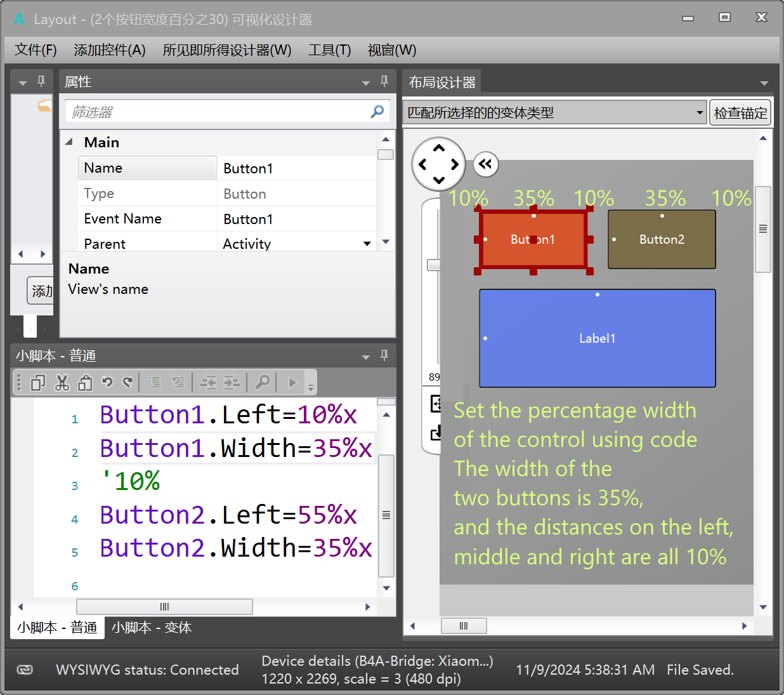Open the 添加控件(A) menu
The image size is (784, 695).
(x=109, y=50)
